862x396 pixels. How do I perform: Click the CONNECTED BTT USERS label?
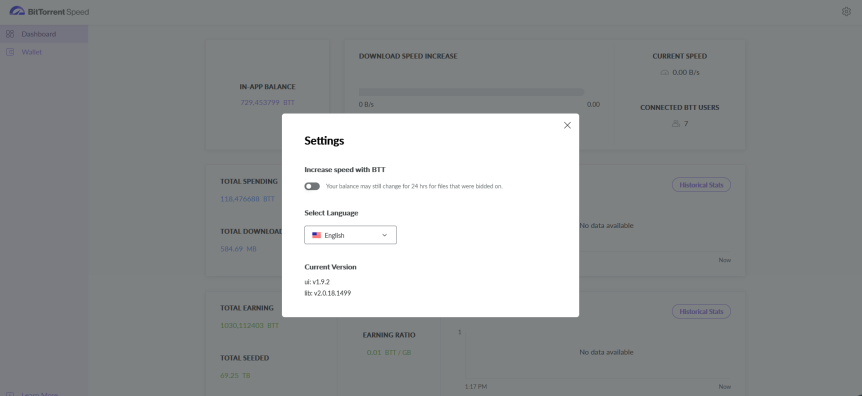tap(679, 108)
